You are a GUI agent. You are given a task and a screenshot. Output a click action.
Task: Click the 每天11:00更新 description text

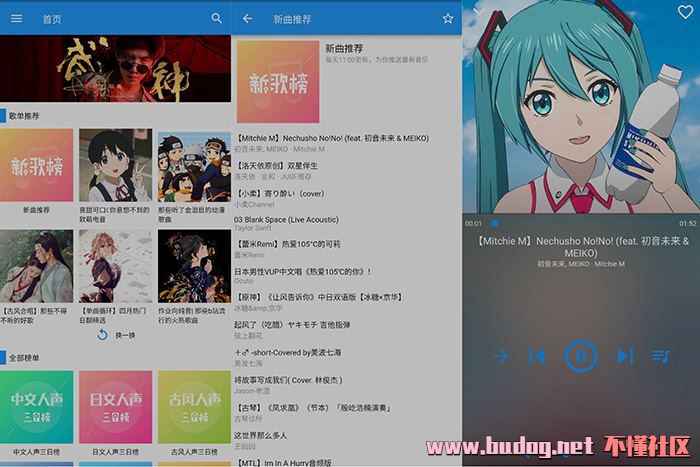(x=377, y=59)
